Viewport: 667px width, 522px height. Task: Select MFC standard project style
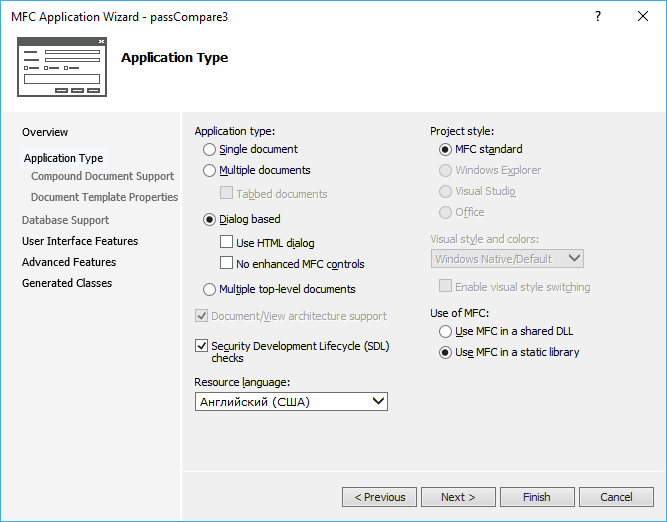click(x=445, y=149)
